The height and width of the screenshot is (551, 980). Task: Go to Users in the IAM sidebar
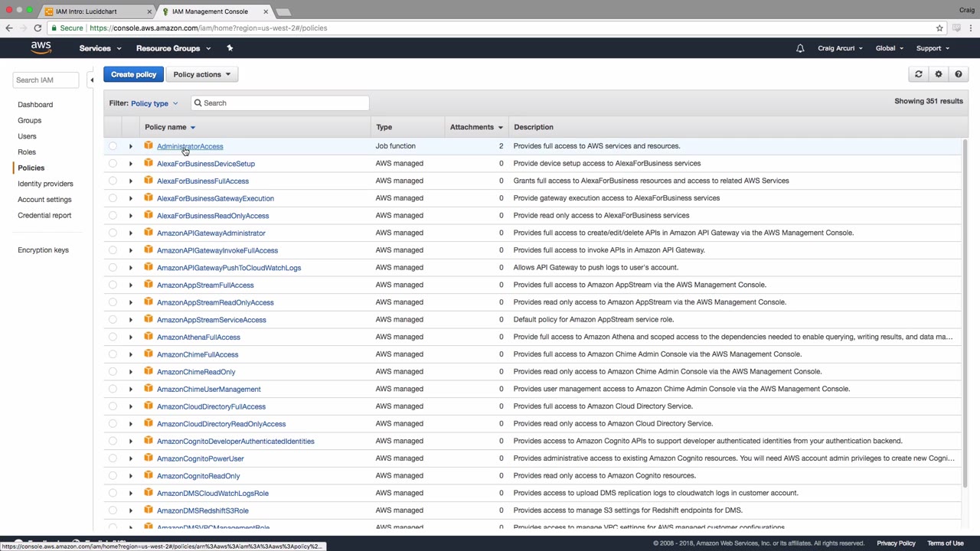click(x=27, y=136)
